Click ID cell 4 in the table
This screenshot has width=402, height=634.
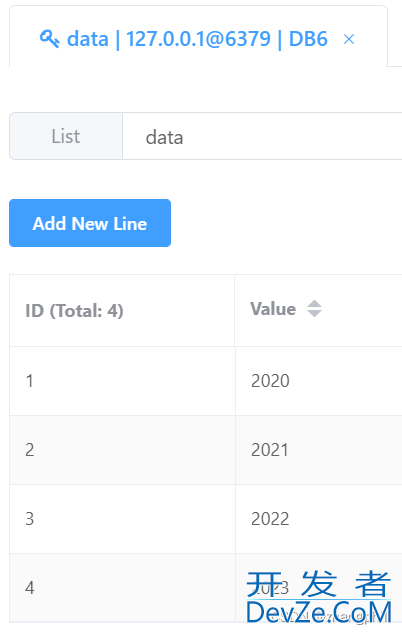click(122, 588)
